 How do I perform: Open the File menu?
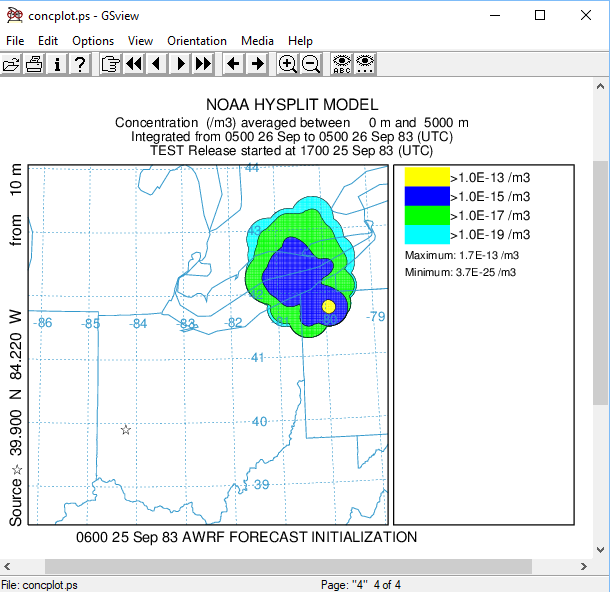pyautogui.click(x=15, y=41)
